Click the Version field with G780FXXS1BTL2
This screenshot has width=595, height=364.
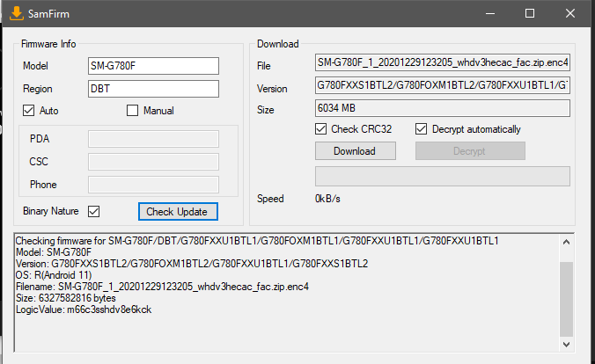point(443,85)
